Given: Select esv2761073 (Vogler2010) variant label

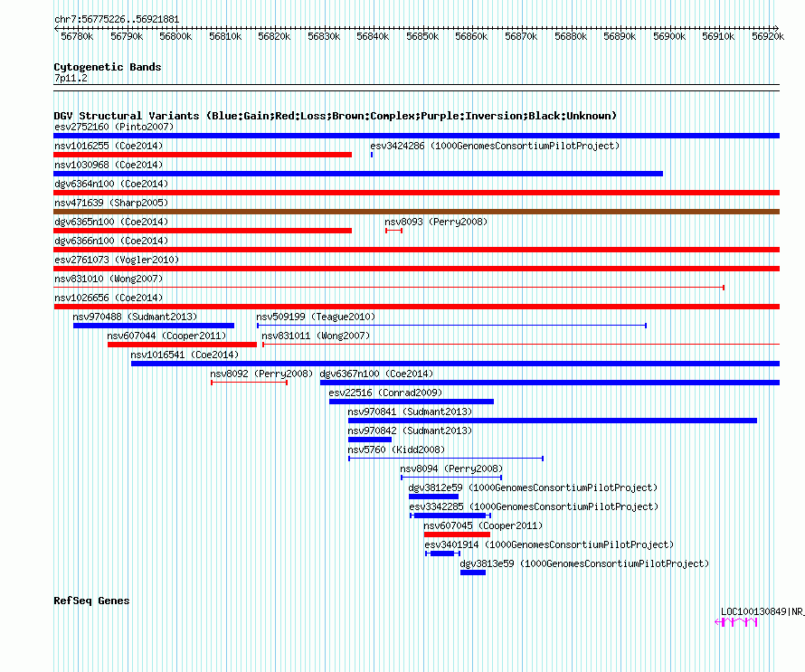Looking at the screenshot, I should pos(117,260).
